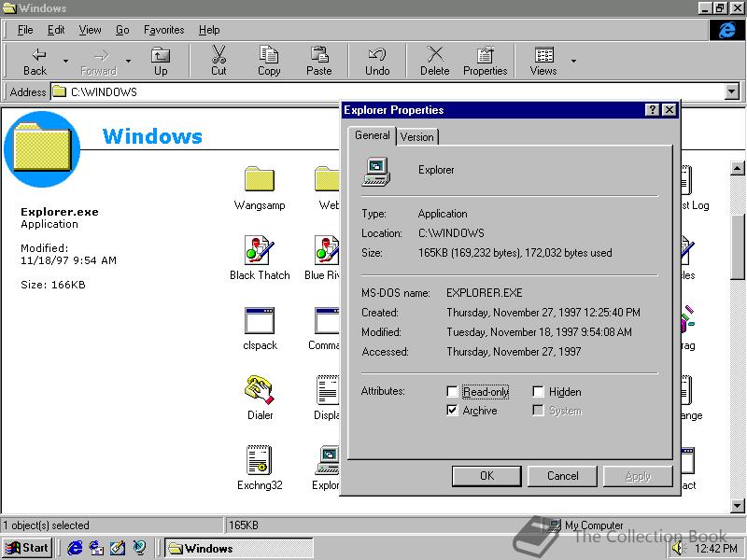Viewport: 747px width, 560px height.
Task: Click the disabled System attribute checkbox
Action: point(538,410)
